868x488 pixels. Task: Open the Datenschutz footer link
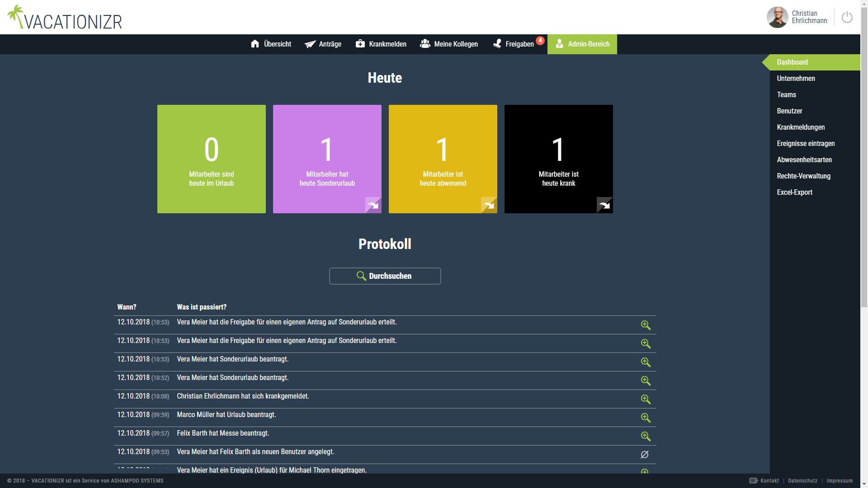click(802, 481)
